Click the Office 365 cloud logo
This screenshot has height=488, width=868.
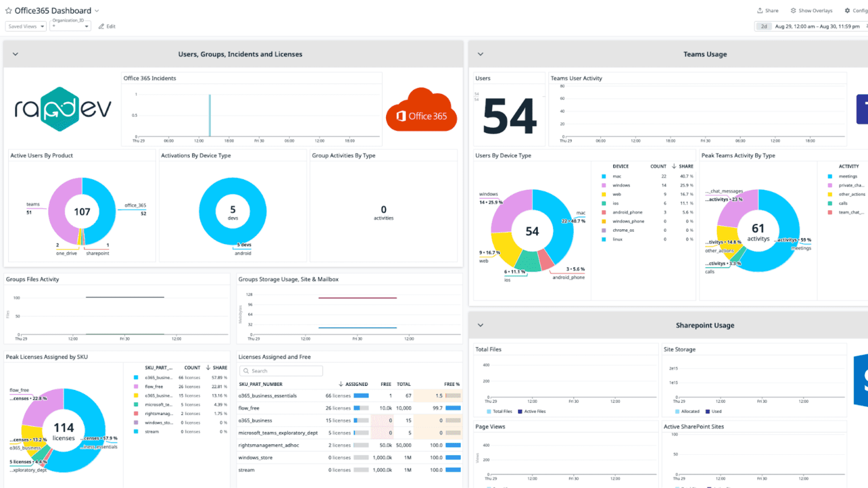[421, 110]
